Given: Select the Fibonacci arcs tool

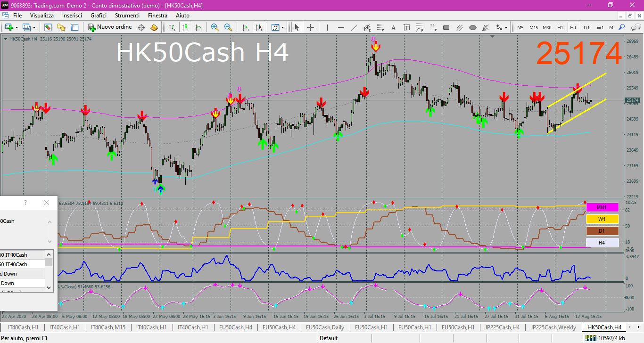Looking at the screenshot, I should tap(420, 27).
